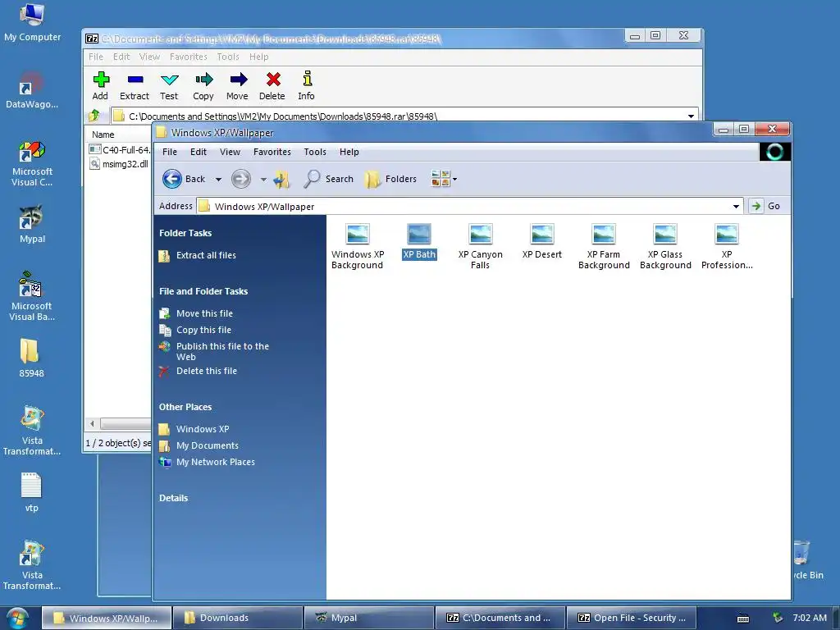This screenshot has width=840, height=630.
Task: Select the Windows XP Background image
Action: point(358,246)
